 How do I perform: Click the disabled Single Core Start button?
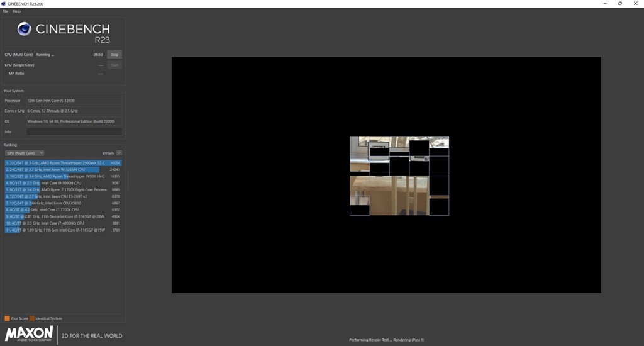pyautogui.click(x=114, y=65)
